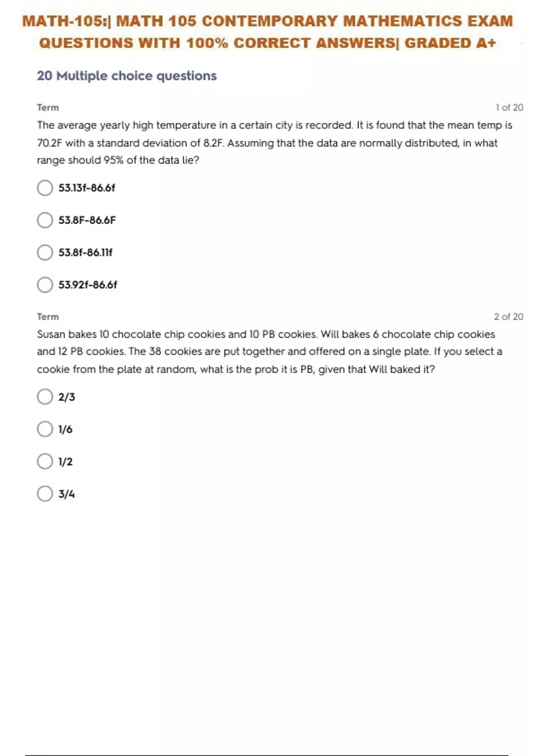Choose the 53.8F-86.6F answer radio button
The height and width of the screenshot is (756, 534).
[45, 220]
